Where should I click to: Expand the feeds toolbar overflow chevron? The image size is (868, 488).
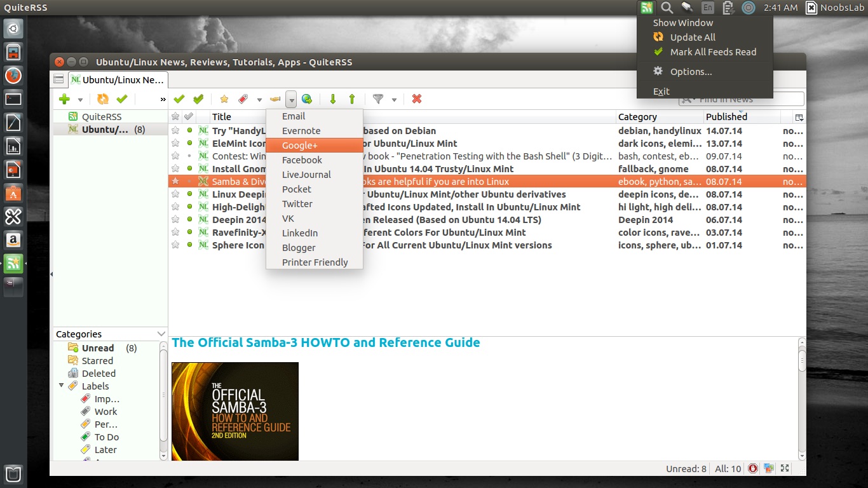pyautogui.click(x=163, y=100)
